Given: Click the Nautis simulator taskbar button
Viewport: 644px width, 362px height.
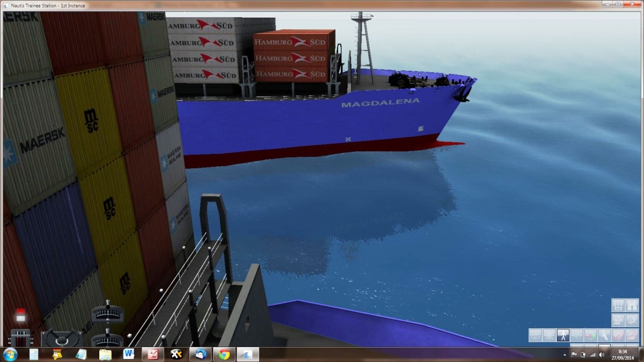Looking at the screenshot, I should pyautogui.click(x=248, y=354).
